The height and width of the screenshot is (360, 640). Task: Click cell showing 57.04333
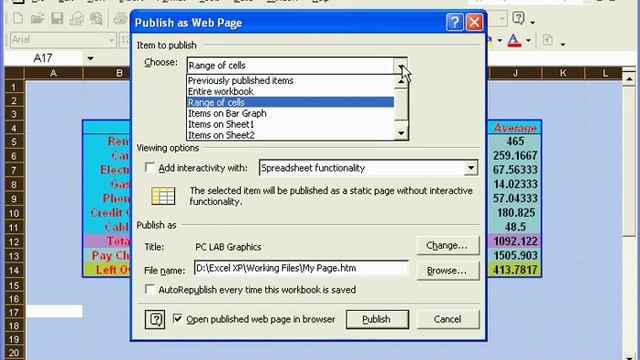point(515,198)
